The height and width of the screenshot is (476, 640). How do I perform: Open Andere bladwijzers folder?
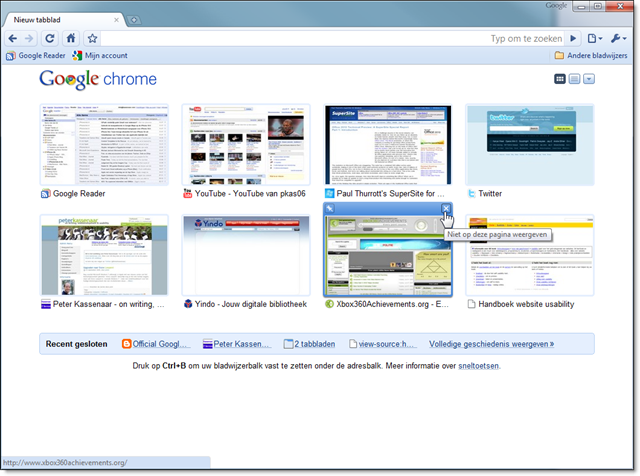click(591, 56)
